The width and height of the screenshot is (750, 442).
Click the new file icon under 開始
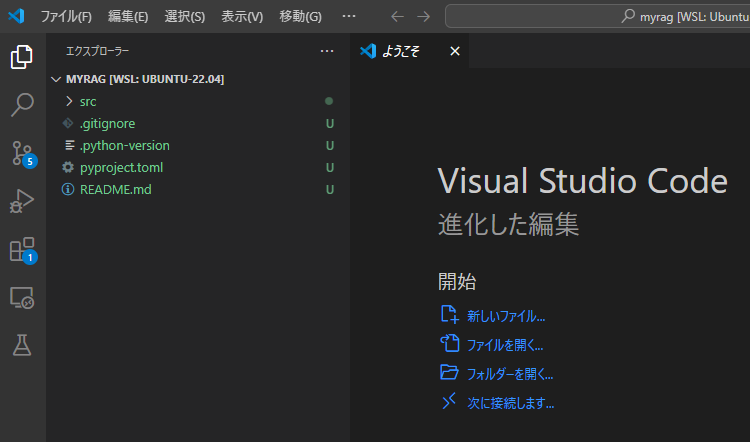pyautogui.click(x=449, y=315)
